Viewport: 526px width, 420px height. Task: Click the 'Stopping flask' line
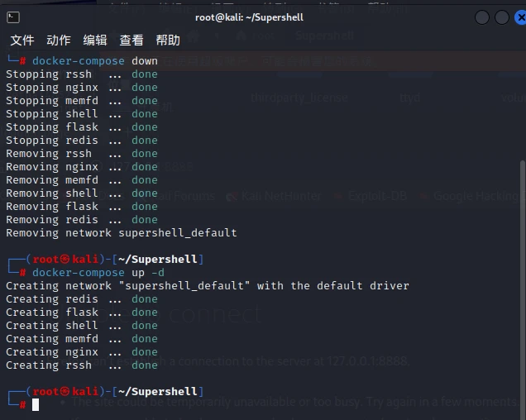click(x=82, y=127)
